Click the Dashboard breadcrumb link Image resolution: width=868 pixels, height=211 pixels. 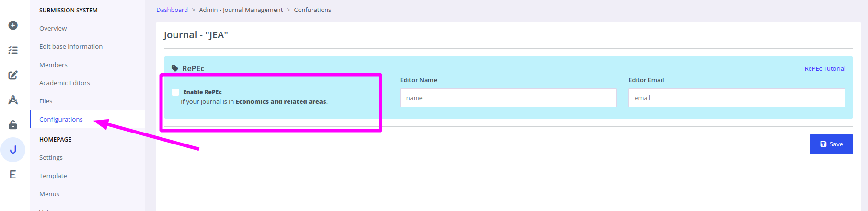point(172,10)
